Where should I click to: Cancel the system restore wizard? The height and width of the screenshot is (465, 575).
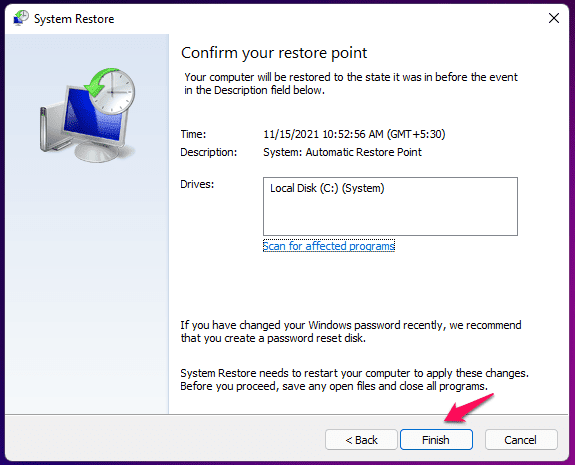tap(521, 439)
